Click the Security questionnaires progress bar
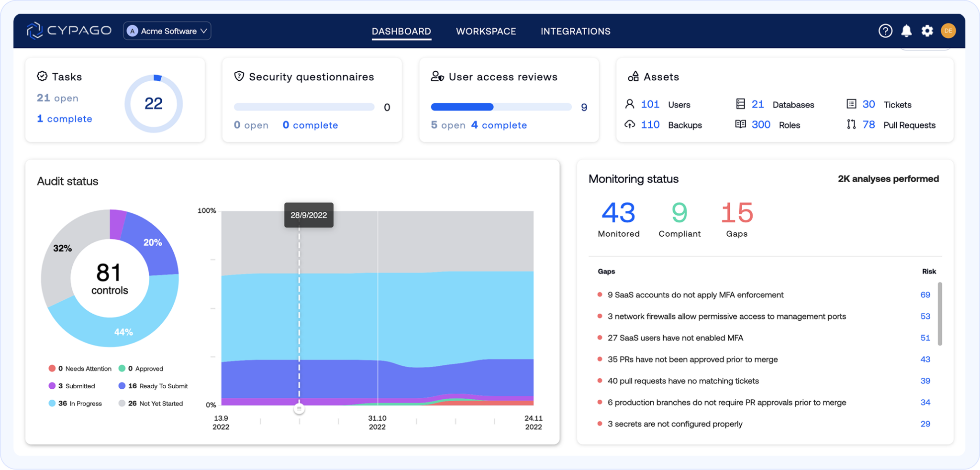This screenshot has width=980, height=470. 304,107
